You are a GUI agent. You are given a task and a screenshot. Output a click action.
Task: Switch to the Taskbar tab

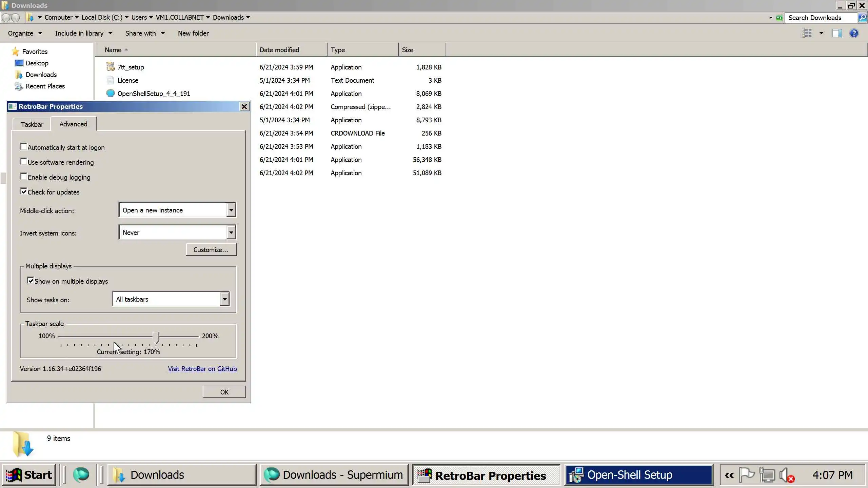(x=32, y=124)
